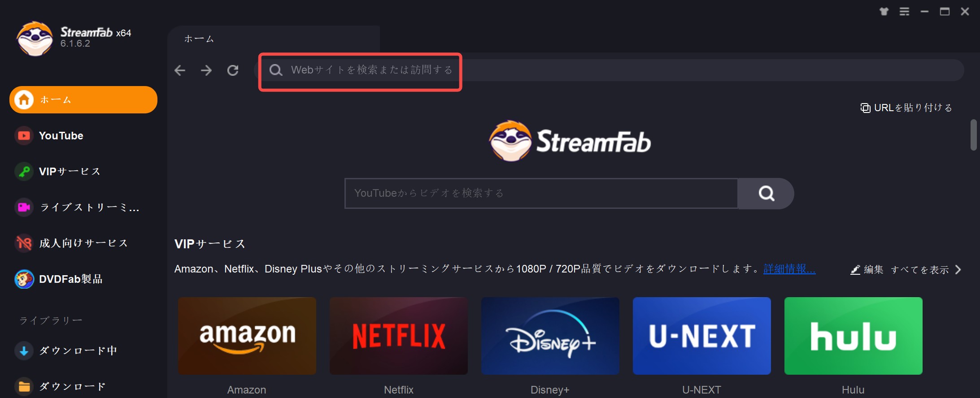Click the Netflix caption under the tile
980x398 pixels.
coord(399,390)
